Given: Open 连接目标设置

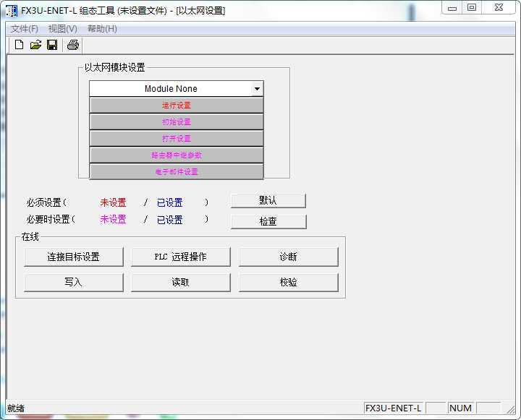Looking at the screenshot, I should pyautogui.click(x=73, y=257).
